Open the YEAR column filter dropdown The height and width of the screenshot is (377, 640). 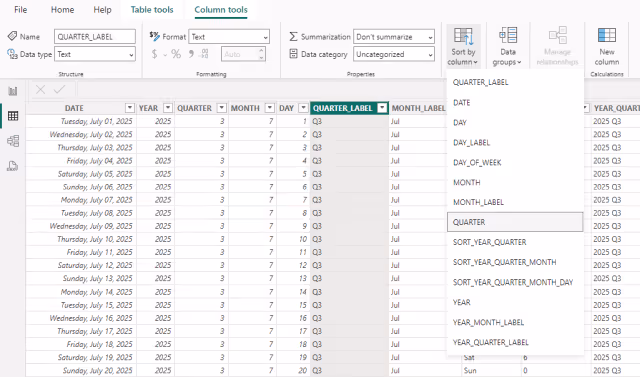[x=168, y=108]
